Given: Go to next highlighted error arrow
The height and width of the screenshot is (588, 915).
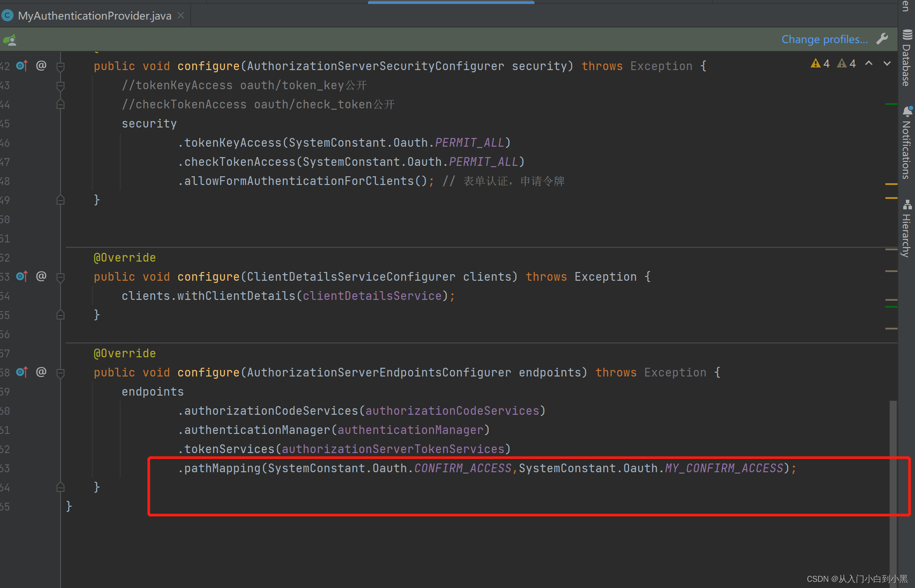Looking at the screenshot, I should click(887, 64).
